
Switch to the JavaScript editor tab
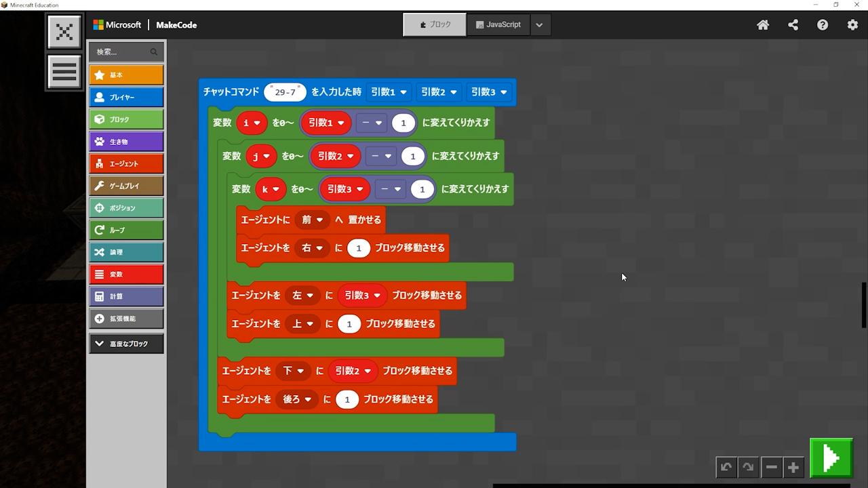[x=498, y=25]
